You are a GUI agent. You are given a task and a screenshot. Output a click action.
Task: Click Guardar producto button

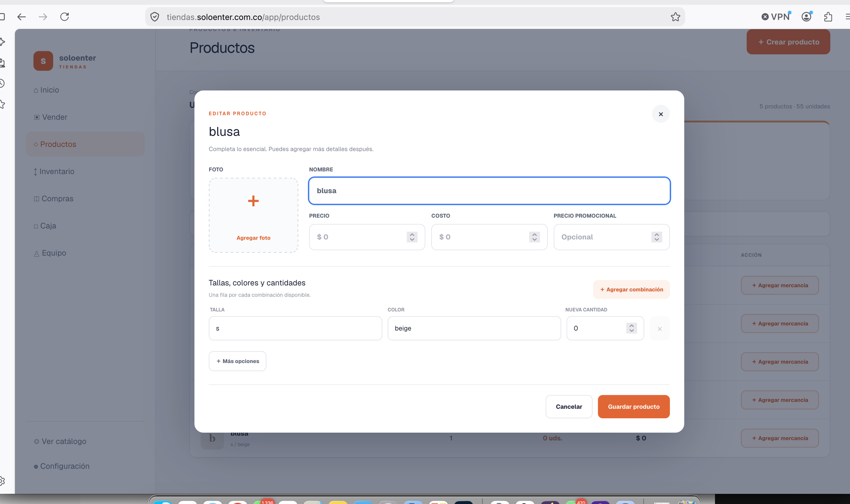pos(633,407)
